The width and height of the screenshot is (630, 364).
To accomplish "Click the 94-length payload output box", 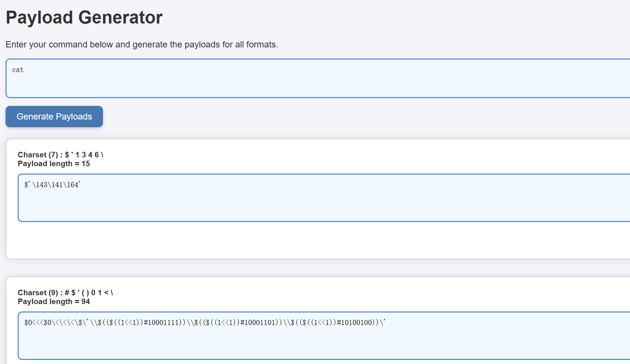I will click(324, 336).
